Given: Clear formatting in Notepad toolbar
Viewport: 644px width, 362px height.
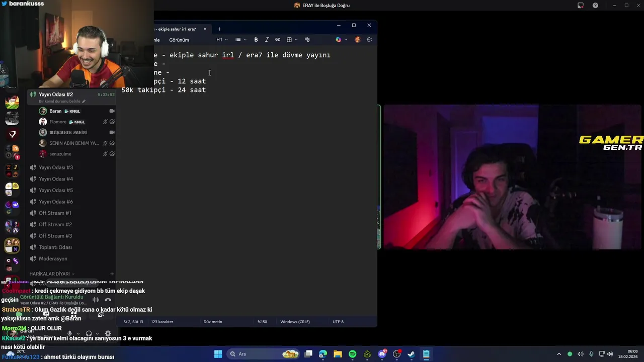Looking at the screenshot, I should (x=307, y=40).
